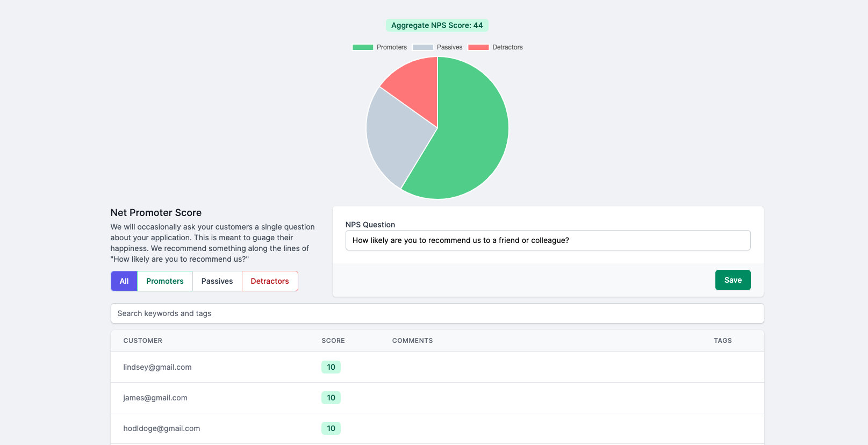Click the NPS Question label
868x445 pixels.
coord(370,225)
